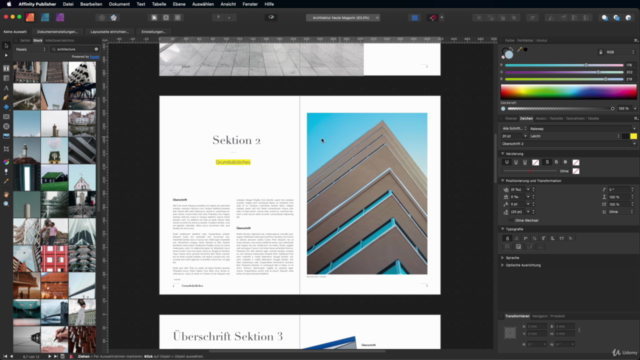Image resolution: width=640 pixels, height=360 pixels.
Task: Switch to the Photo persona icon
Action: (60, 17)
